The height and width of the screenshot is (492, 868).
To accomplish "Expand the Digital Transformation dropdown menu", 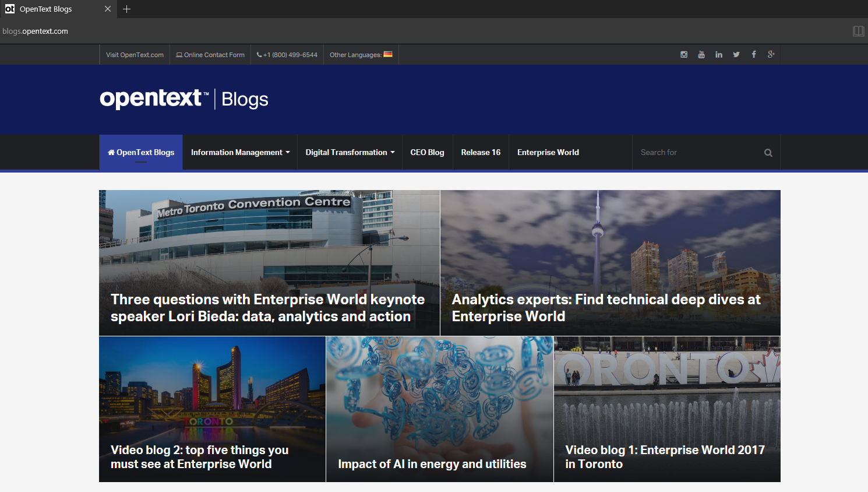I will click(x=350, y=152).
